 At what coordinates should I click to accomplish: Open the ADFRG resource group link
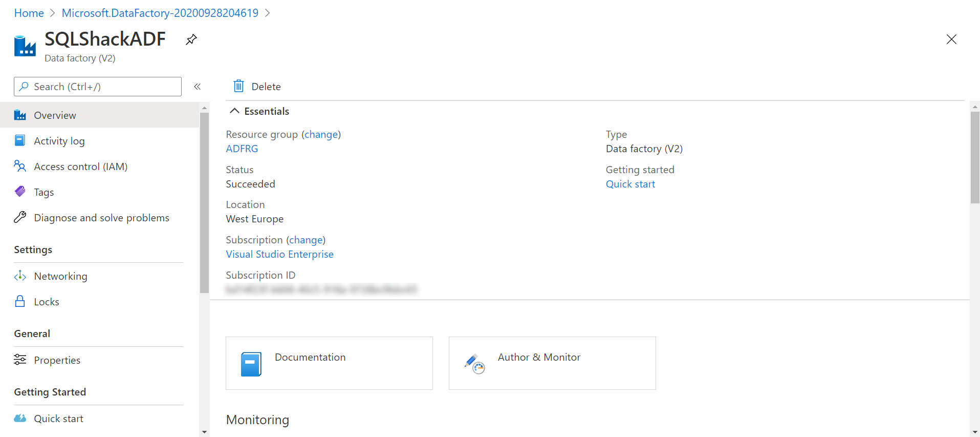point(242,149)
